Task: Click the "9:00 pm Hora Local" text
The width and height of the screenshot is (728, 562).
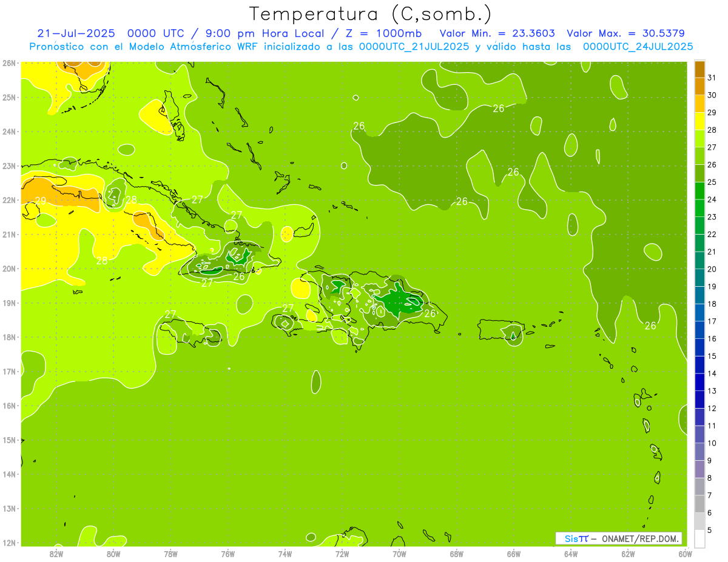Action: (265, 33)
